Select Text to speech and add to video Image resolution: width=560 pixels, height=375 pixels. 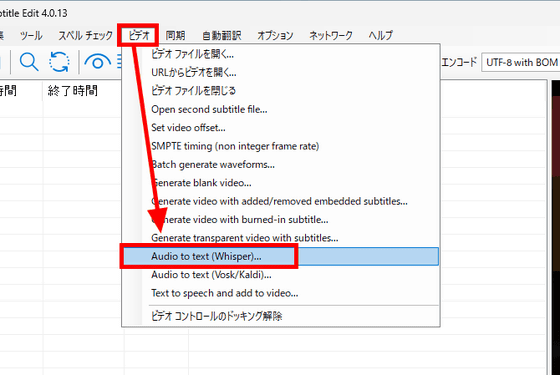click(281, 293)
